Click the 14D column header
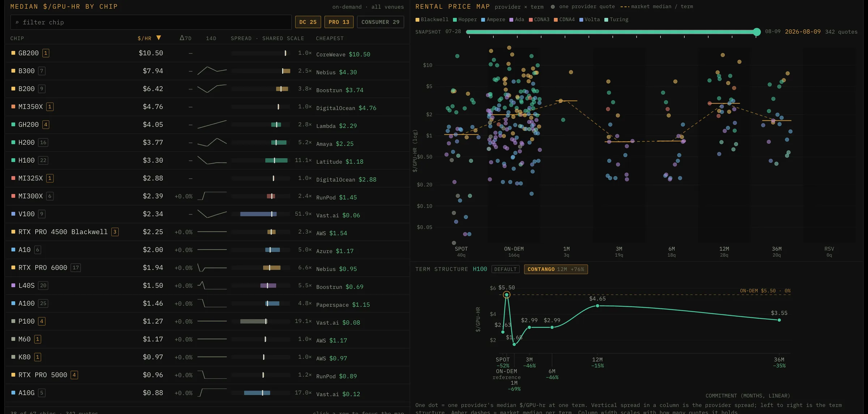The width and height of the screenshot is (868, 414). click(x=211, y=38)
